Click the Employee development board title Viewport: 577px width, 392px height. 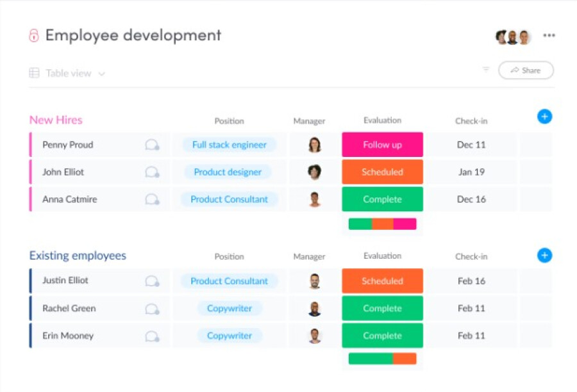[133, 36]
